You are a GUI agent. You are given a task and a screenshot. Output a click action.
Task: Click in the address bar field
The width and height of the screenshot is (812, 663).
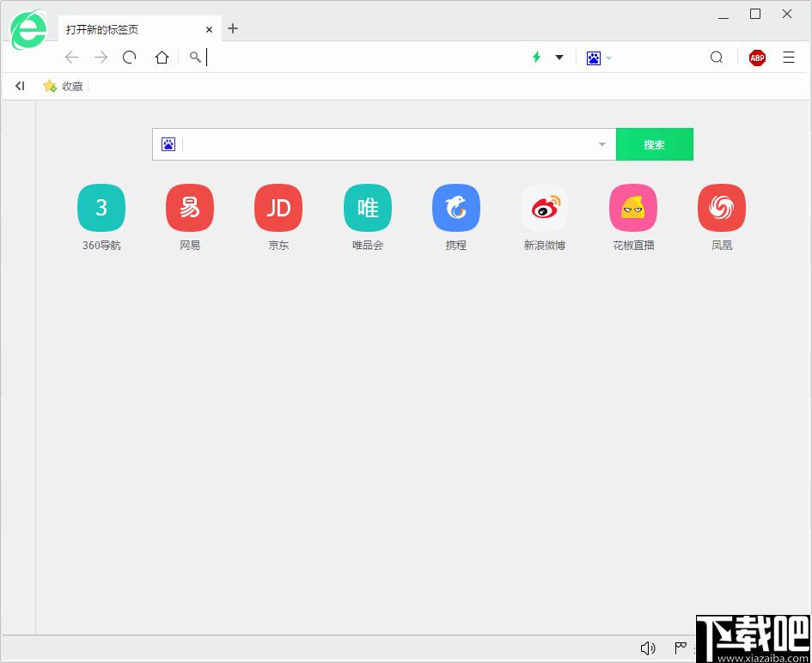tap(363, 57)
